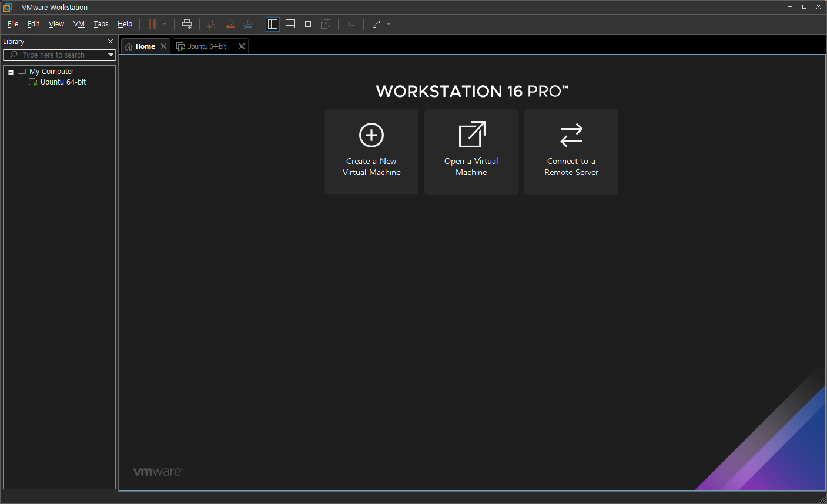Open the View menu

pyautogui.click(x=56, y=24)
